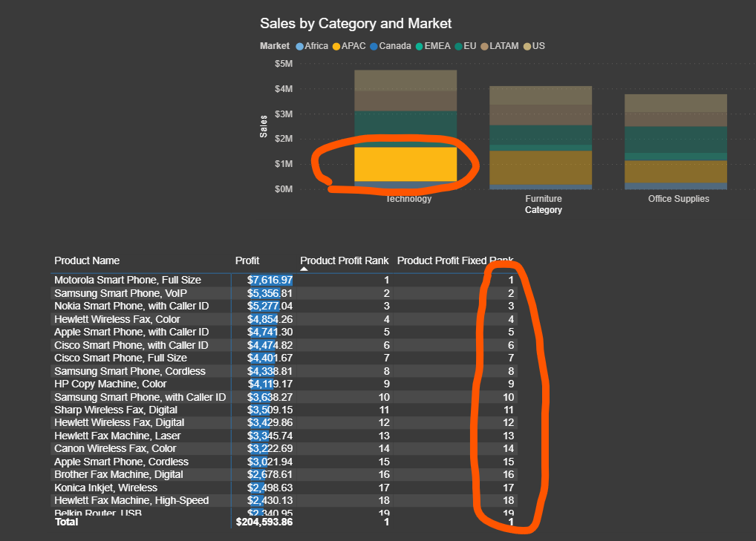Select Hewlett Fax Machine, Laser row
Viewport: 756px width, 541px height.
point(284,436)
